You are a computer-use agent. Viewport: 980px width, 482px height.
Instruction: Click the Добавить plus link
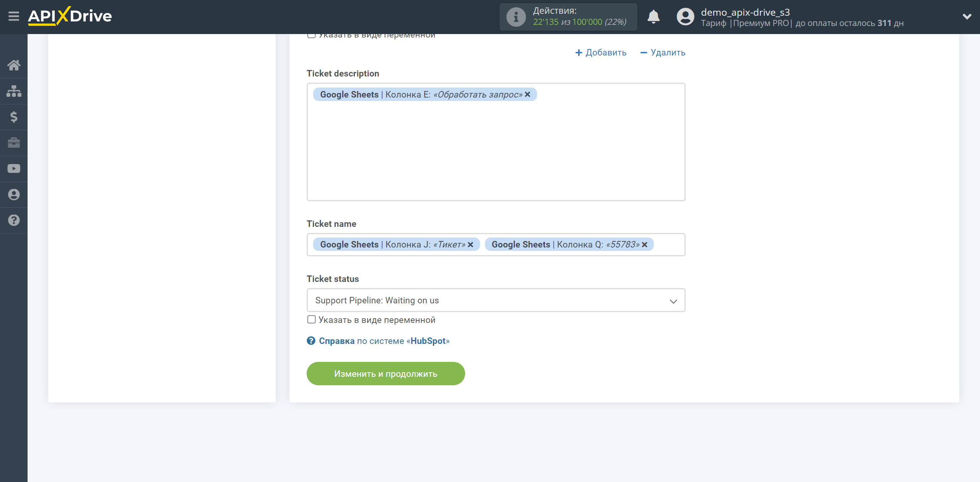point(601,52)
